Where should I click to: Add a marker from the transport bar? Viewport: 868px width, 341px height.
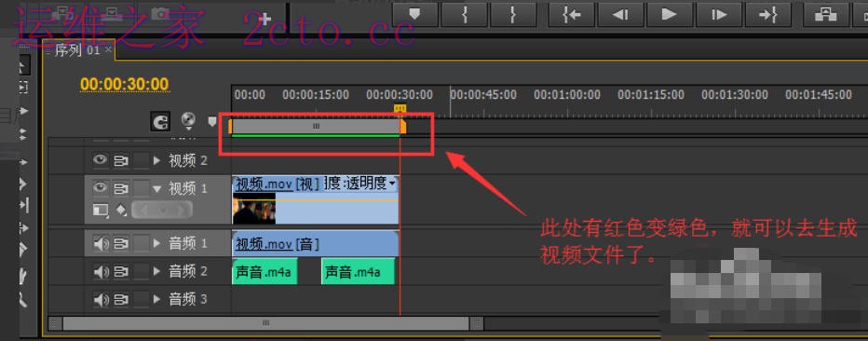click(x=415, y=15)
